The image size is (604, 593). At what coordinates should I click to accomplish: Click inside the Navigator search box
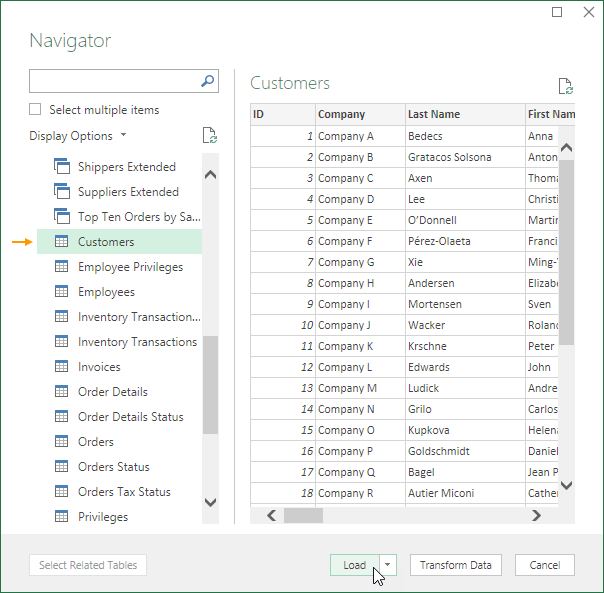(x=114, y=81)
